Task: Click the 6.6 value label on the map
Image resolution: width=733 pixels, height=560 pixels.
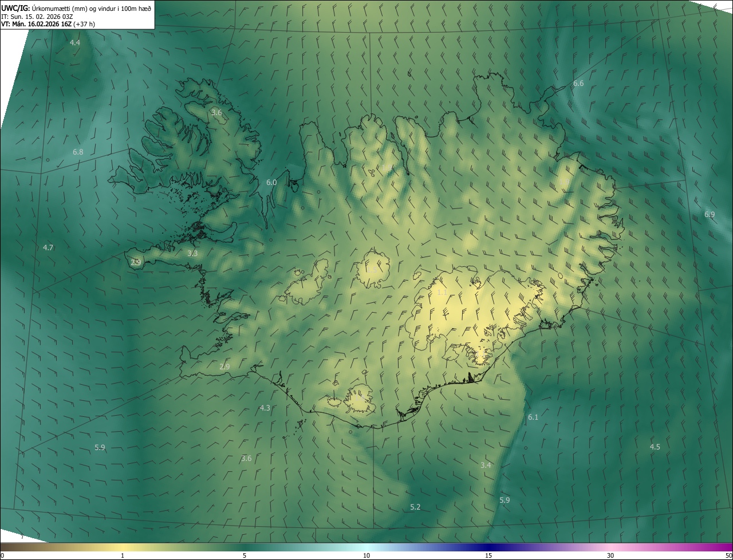Action: coord(578,83)
